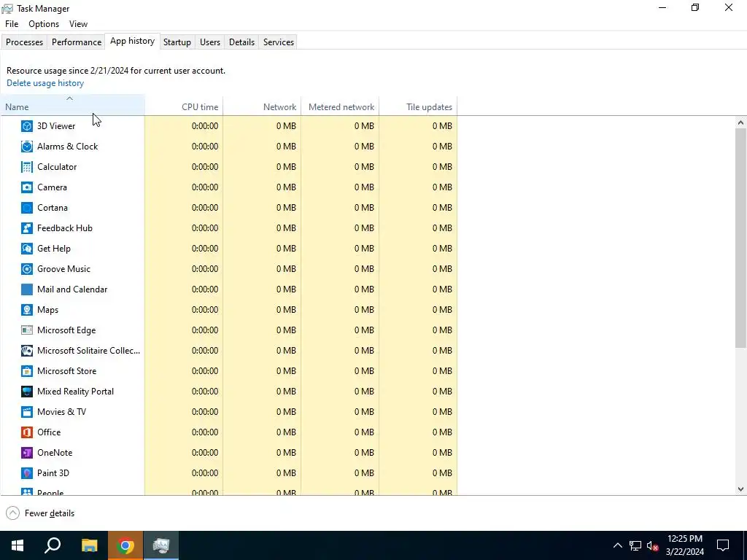Click the vertical scrollbar thumb
This screenshot has width=747, height=560.
click(x=740, y=238)
